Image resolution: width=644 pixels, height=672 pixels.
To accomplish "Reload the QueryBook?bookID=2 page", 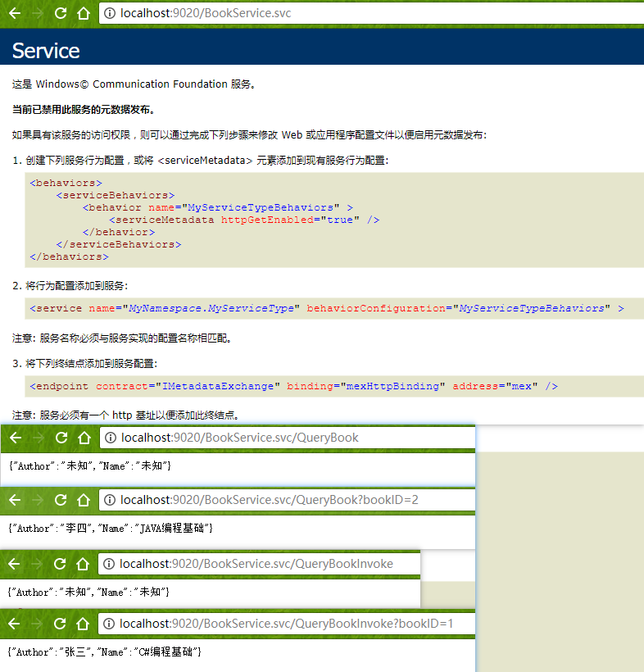I will click(60, 500).
